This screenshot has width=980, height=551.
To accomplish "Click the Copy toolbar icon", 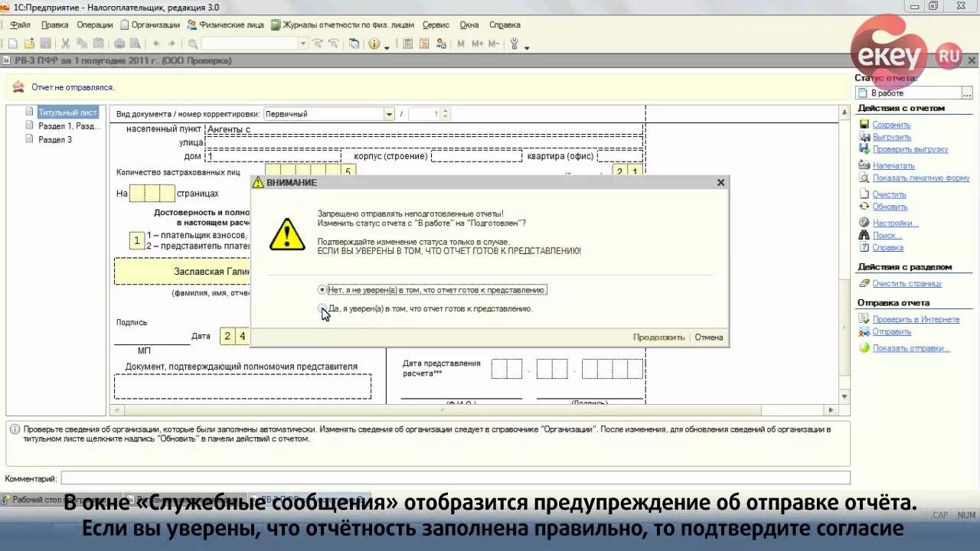I will [x=81, y=44].
